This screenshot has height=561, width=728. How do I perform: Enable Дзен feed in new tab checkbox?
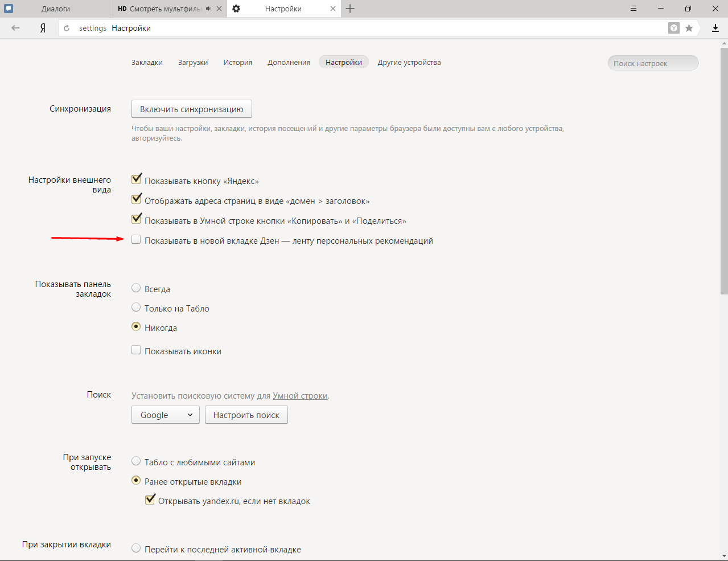coord(136,240)
